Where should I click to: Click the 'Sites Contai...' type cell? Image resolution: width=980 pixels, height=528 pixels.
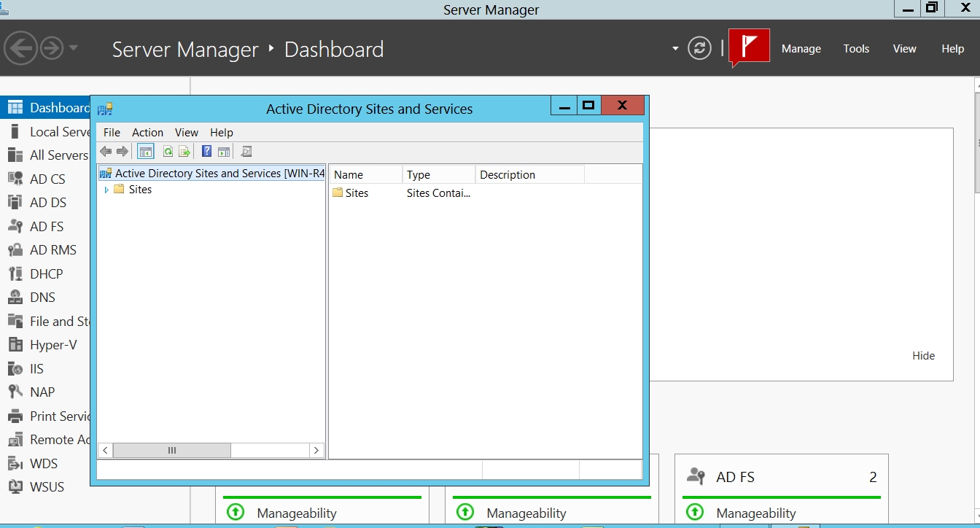point(438,193)
